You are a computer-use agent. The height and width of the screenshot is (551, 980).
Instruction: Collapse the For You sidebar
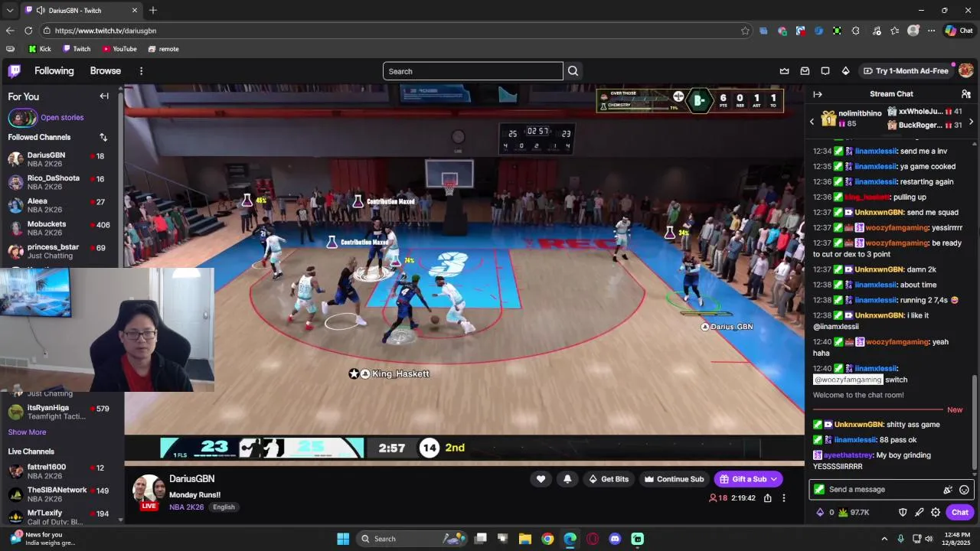104,96
